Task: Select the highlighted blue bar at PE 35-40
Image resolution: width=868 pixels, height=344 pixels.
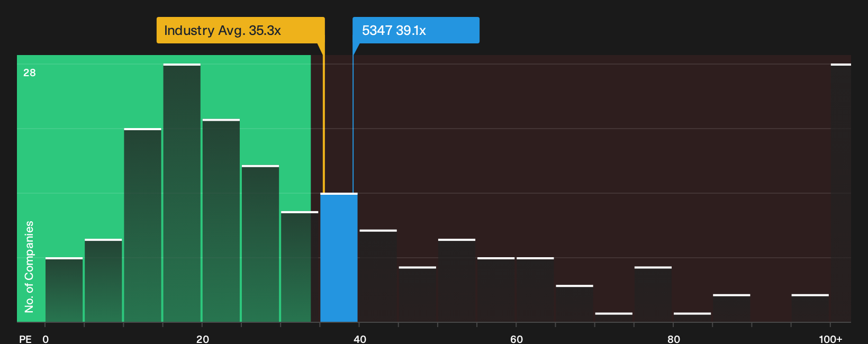Action: pos(339,257)
